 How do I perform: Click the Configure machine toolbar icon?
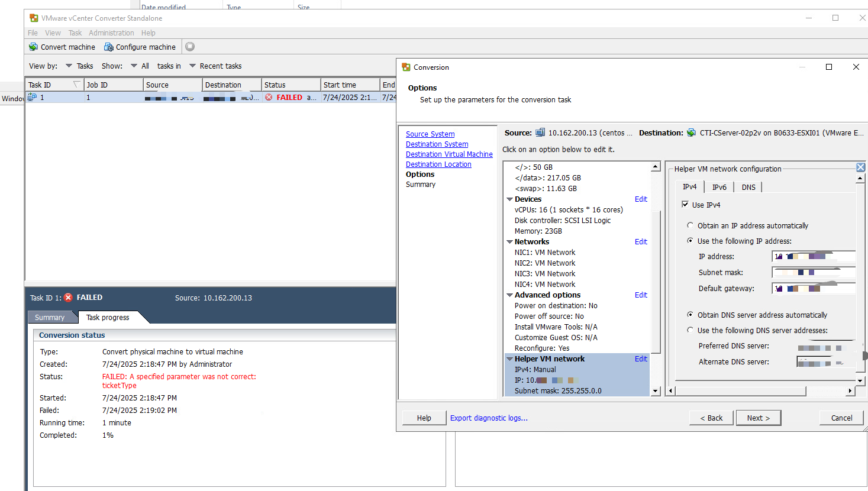[x=109, y=47]
